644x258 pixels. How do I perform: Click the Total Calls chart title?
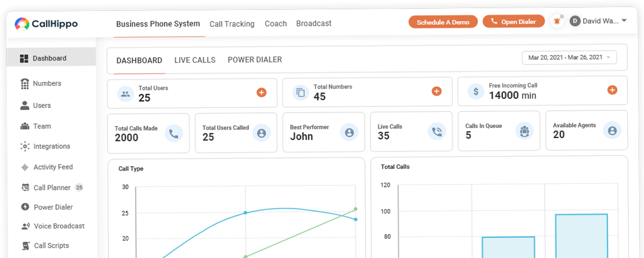point(396,167)
